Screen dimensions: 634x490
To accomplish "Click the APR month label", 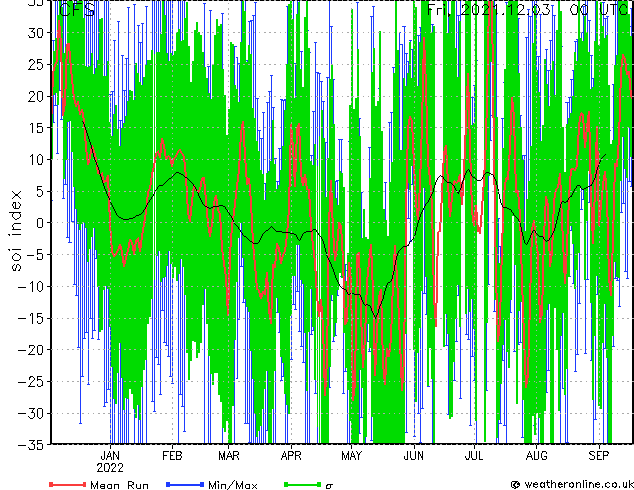I will pos(291,456).
